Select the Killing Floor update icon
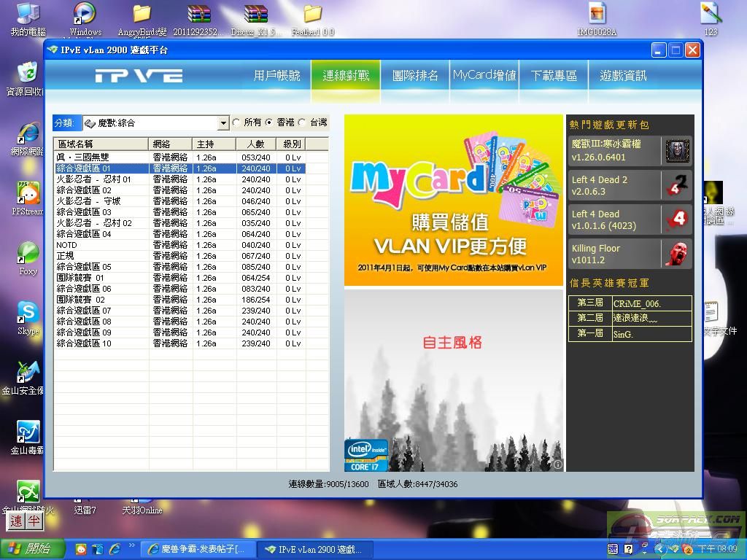 pos(676,254)
